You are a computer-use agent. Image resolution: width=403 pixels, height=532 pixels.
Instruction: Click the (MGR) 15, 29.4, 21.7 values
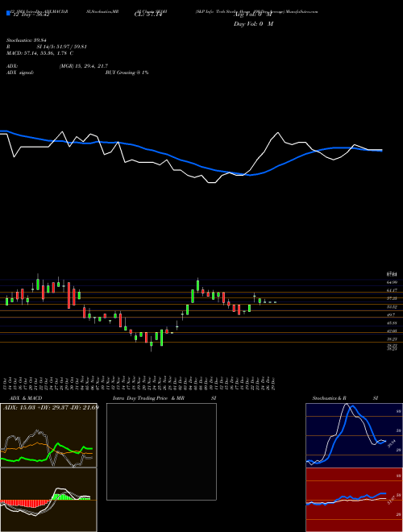point(84,66)
